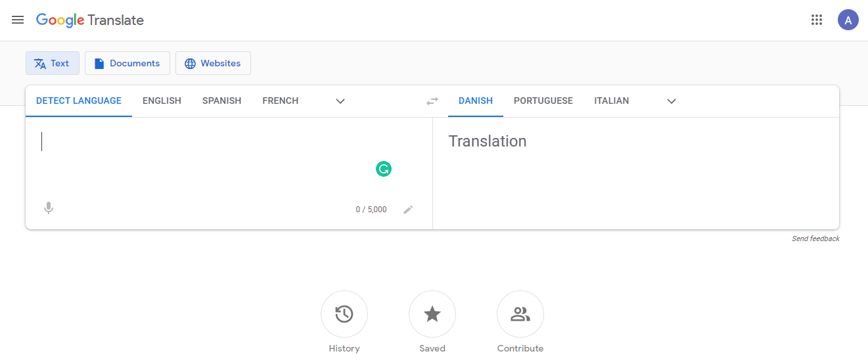This screenshot has width=868, height=362.
Task: Activate microphone voice input
Action: point(49,209)
